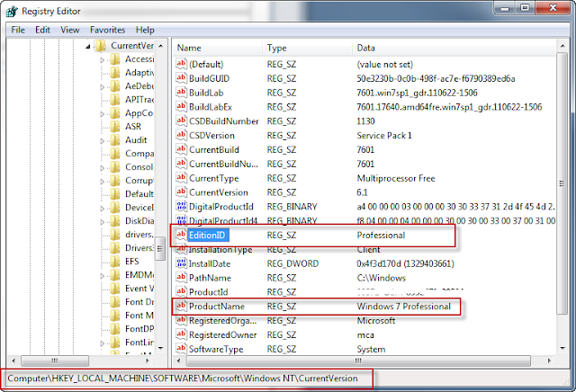Select the PathName value name
The height and width of the screenshot is (392, 576).
pyautogui.click(x=210, y=278)
